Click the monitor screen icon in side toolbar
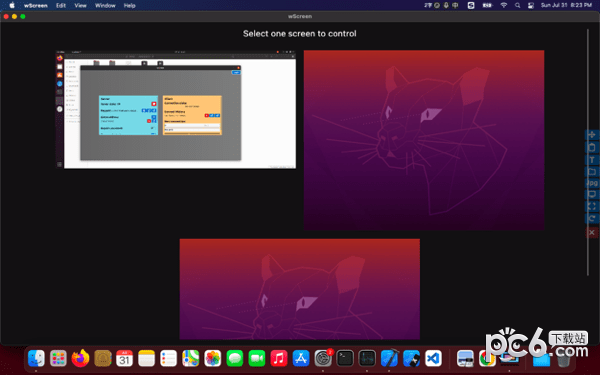The width and height of the screenshot is (600, 375). (592, 195)
